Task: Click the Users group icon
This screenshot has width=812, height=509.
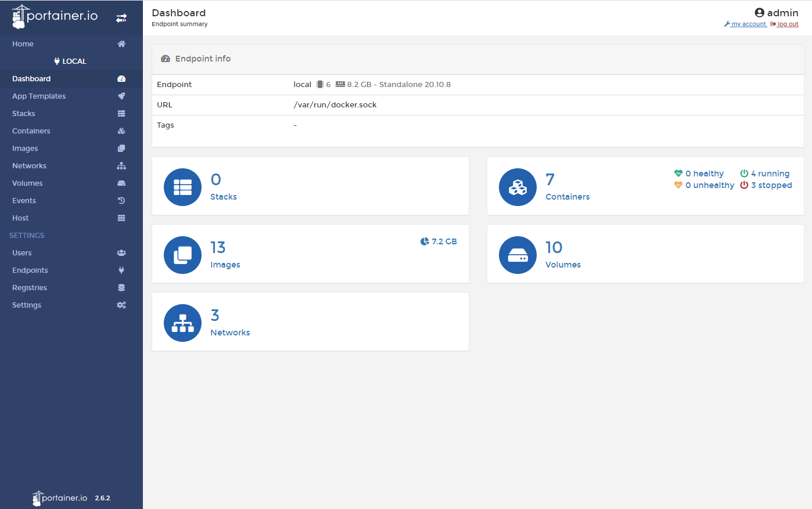Action: 121,253
